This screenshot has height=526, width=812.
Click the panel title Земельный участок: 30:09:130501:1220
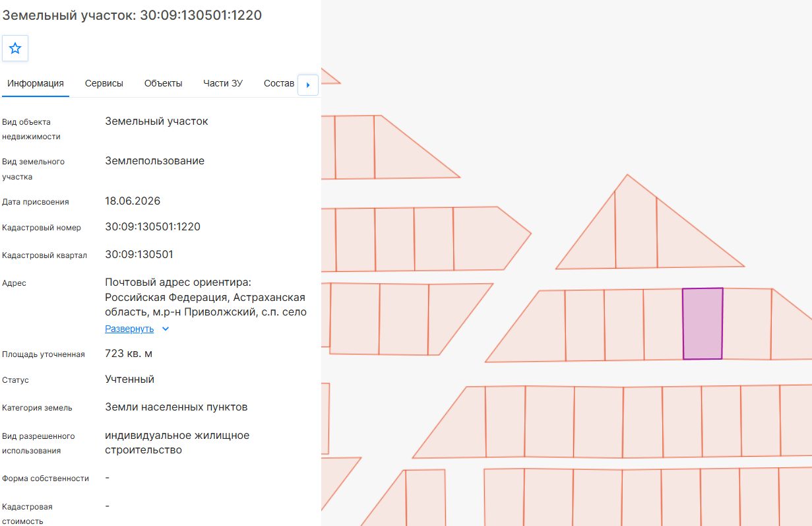coord(132,15)
